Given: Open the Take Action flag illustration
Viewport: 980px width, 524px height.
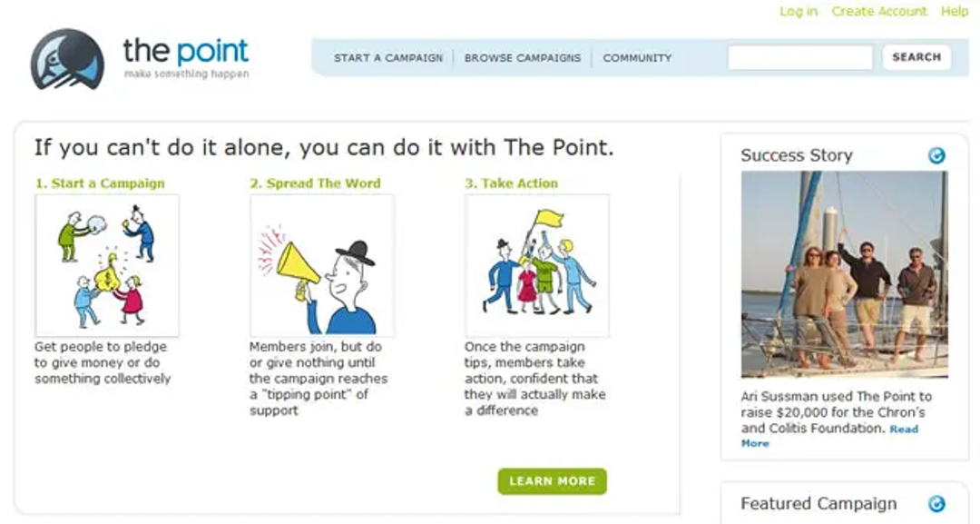Looking at the screenshot, I should [x=537, y=265].
